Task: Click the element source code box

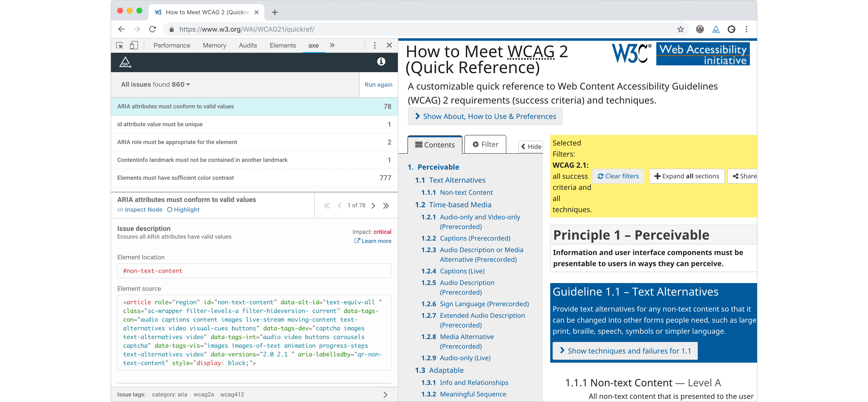Action: tap(254, 333)
